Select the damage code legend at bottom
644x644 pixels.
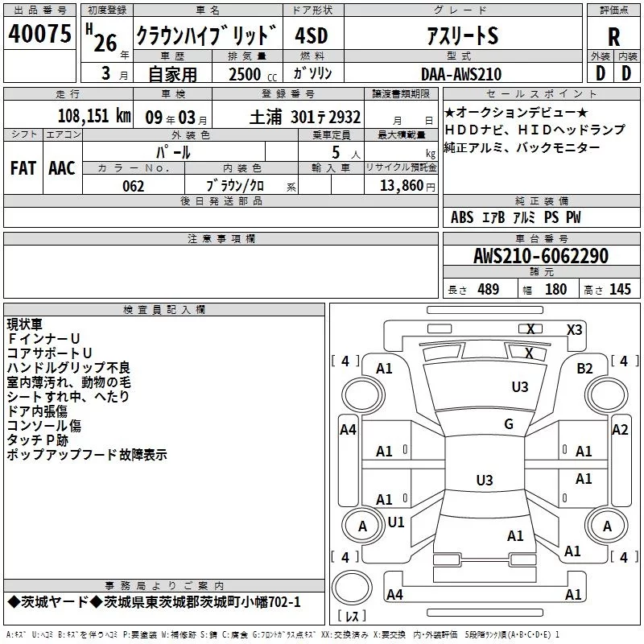pos(283,635)
